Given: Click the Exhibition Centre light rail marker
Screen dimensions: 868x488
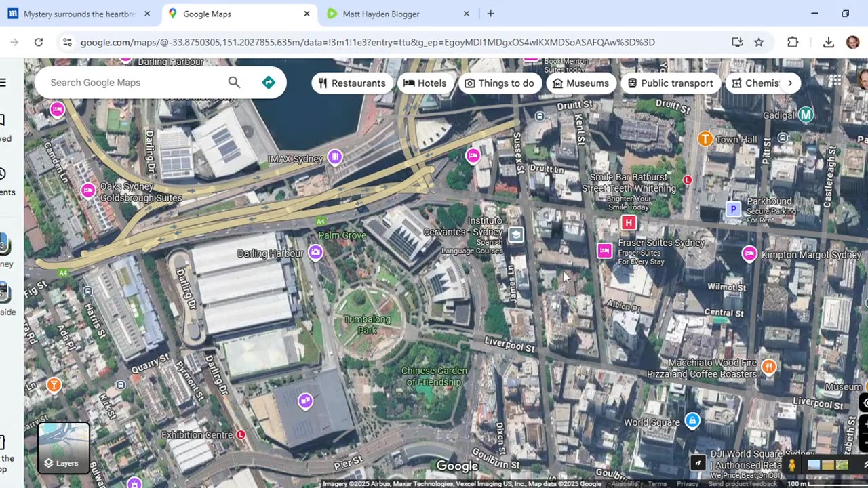Looking at the screenshot, I should [240, 434].
